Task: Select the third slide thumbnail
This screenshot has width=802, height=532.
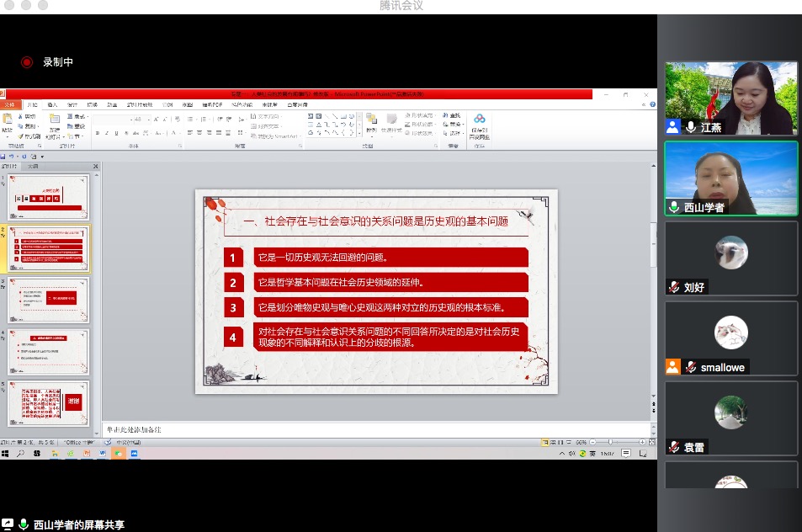Action: pos(48,301)
